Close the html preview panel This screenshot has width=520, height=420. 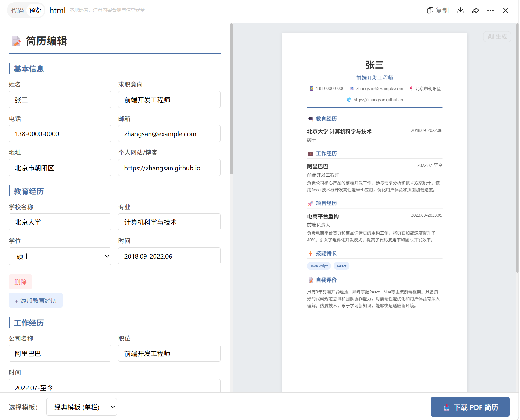pos(505,10)
